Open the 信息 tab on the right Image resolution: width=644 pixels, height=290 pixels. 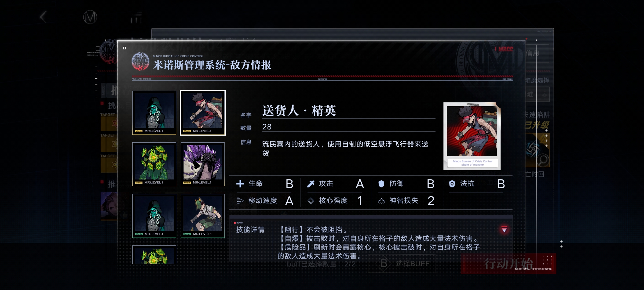pyautogui.click(x=536, y=53)
